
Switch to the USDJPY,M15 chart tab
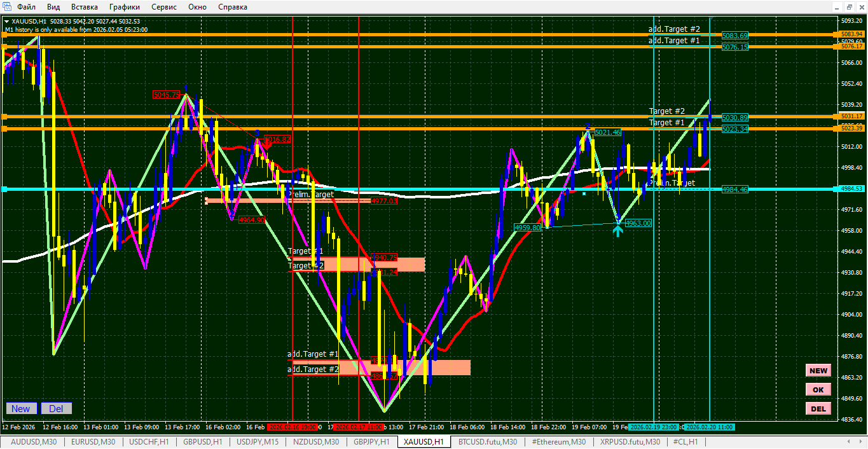pos(258,442)
